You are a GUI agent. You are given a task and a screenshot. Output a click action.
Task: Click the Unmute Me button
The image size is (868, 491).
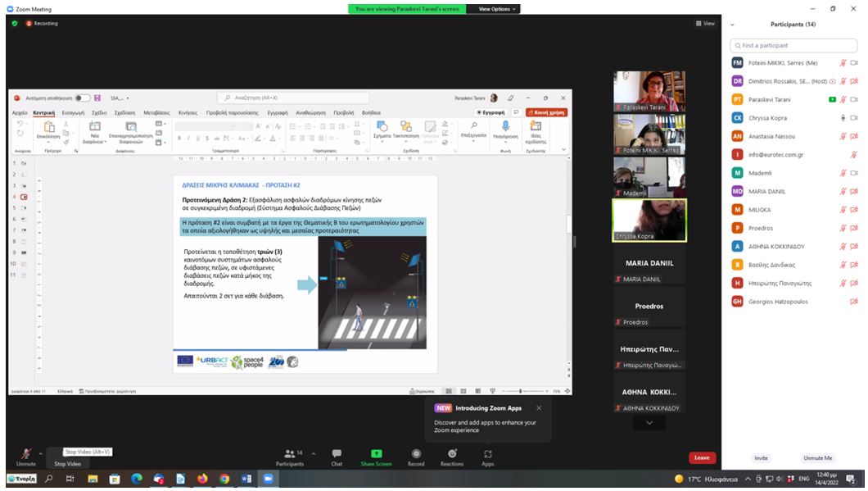(x=817, y=458)
